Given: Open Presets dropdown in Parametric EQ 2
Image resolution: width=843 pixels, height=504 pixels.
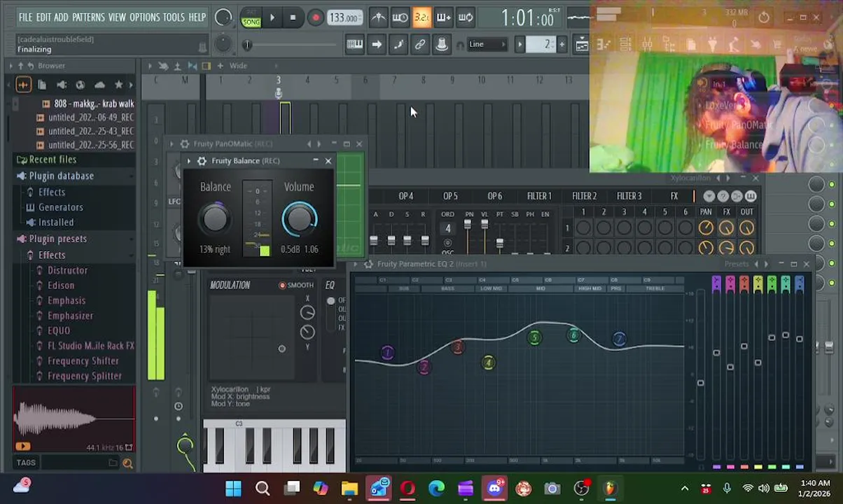Looking at the screenshot, I should point(737,264).
